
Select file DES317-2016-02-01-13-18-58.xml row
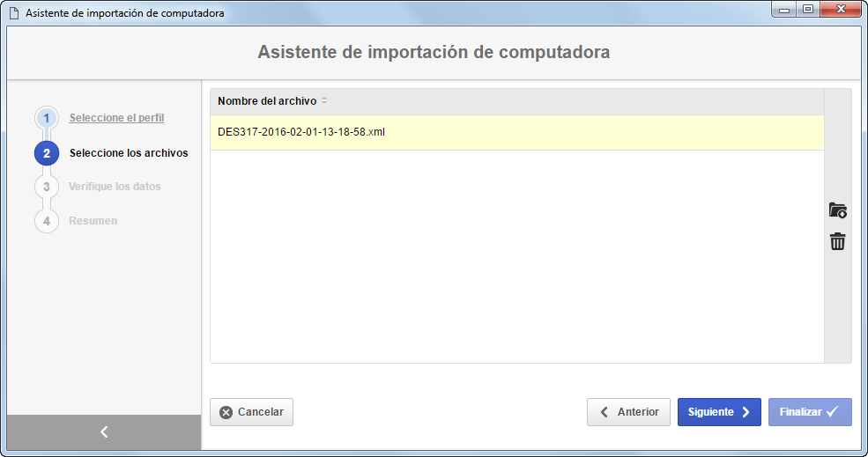517,132
